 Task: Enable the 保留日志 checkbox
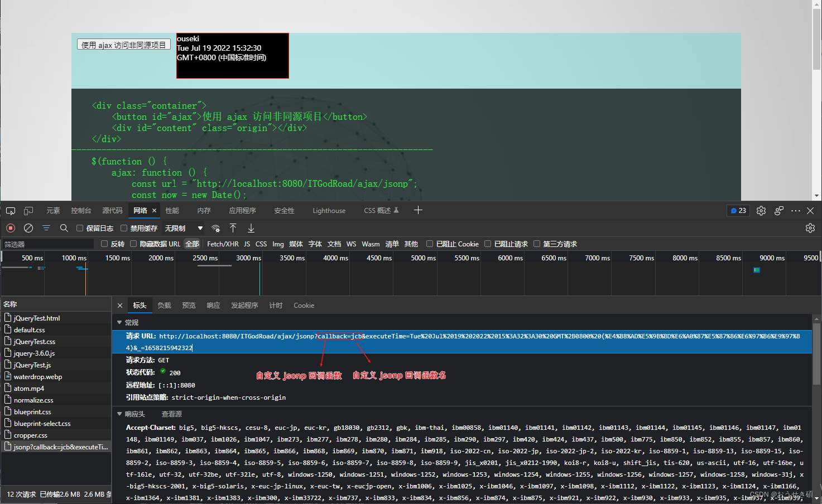point(80,228)
